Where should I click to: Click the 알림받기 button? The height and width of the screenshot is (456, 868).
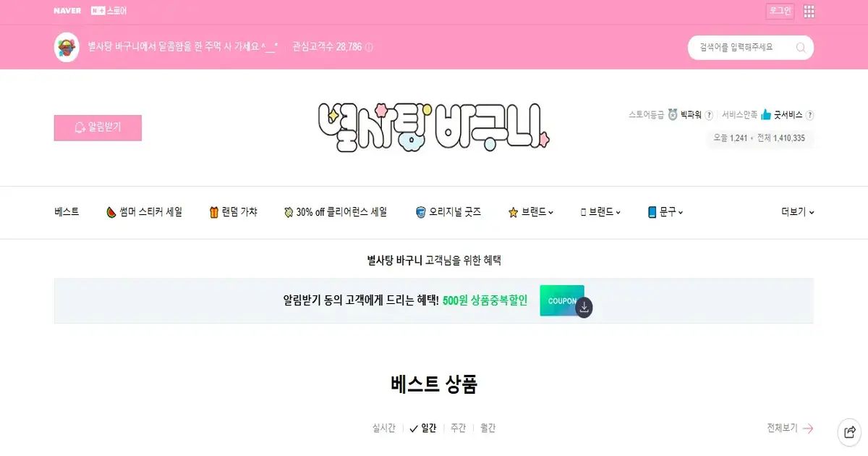[x=98, y=127]
